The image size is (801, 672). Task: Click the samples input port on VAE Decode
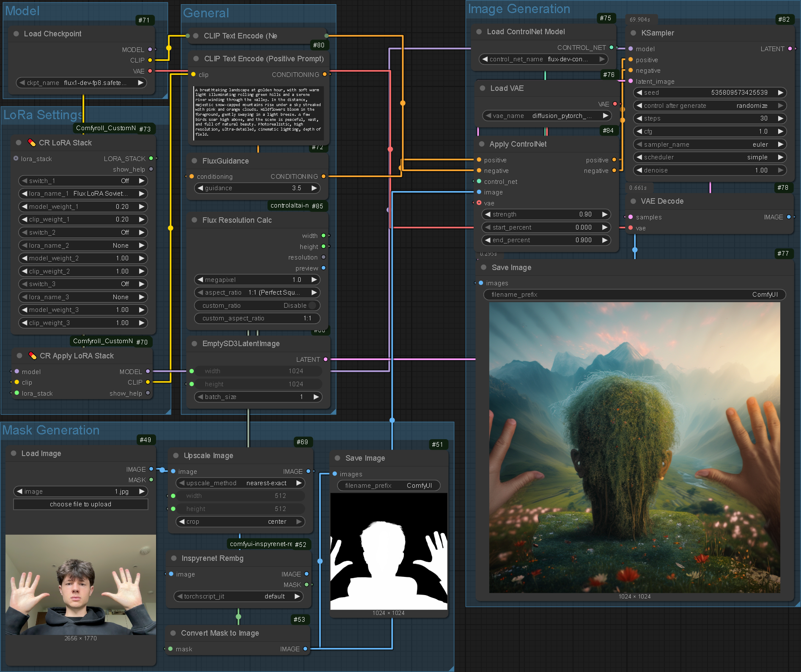coord(631,217)
